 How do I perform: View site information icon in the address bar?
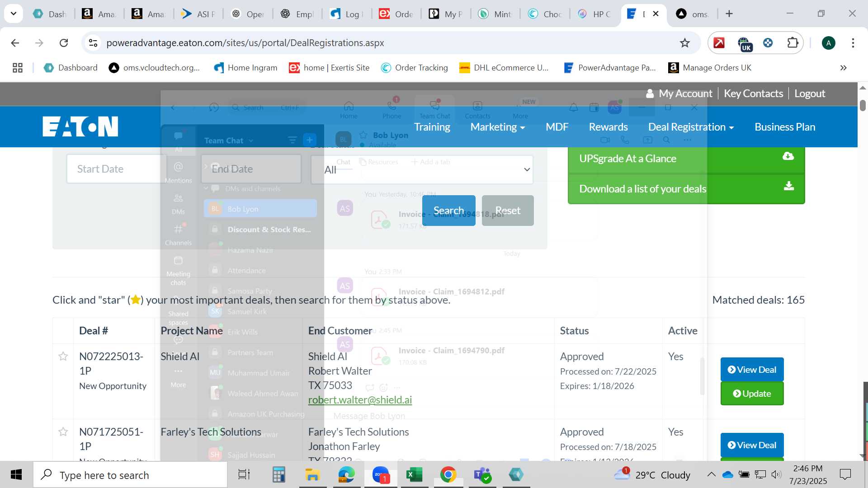point(93,43)
